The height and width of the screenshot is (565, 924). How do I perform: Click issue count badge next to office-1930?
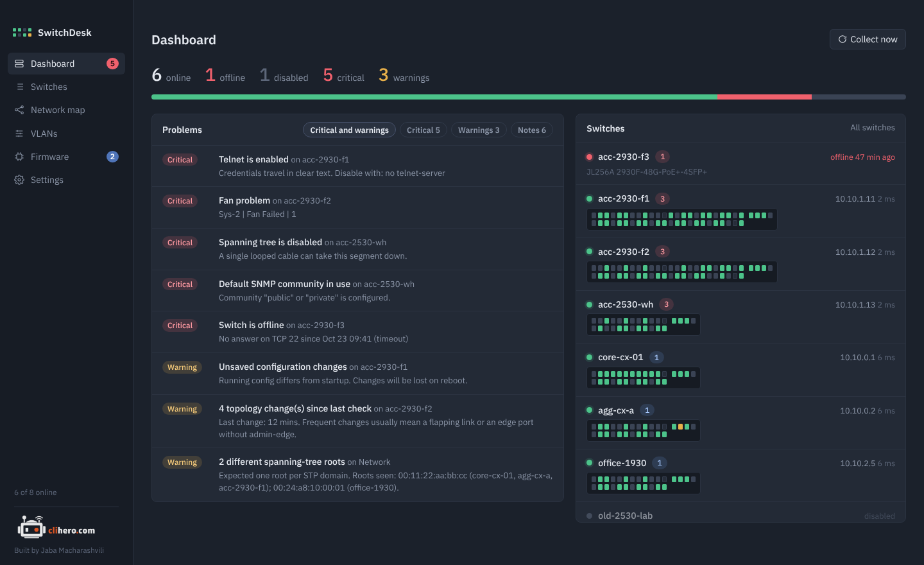pyautogui.click(x=660, y=463)
